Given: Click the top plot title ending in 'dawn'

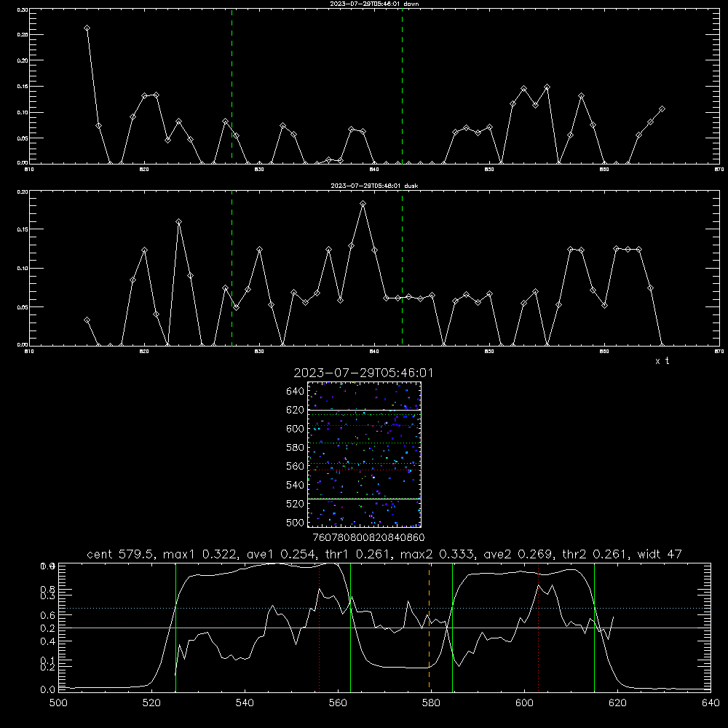Looking at the screenshot, I should pyautogui.click(x=374, y=4).
